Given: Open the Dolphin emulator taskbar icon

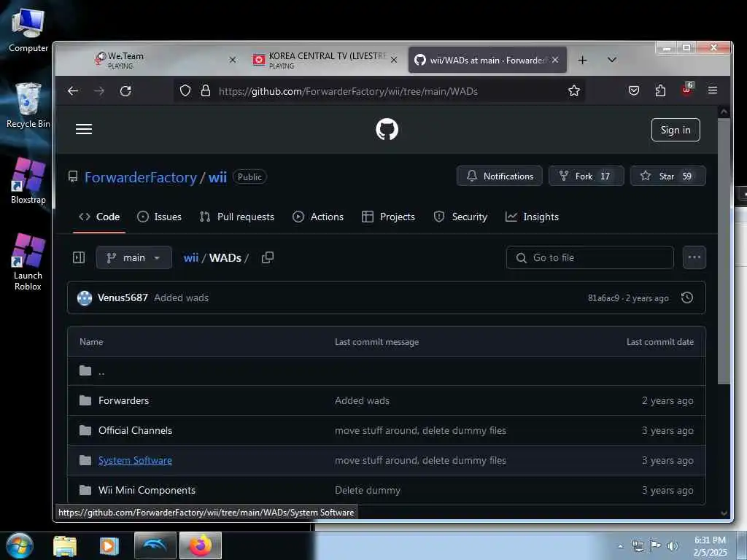Looking at the screenshot, I should (155, 545).
